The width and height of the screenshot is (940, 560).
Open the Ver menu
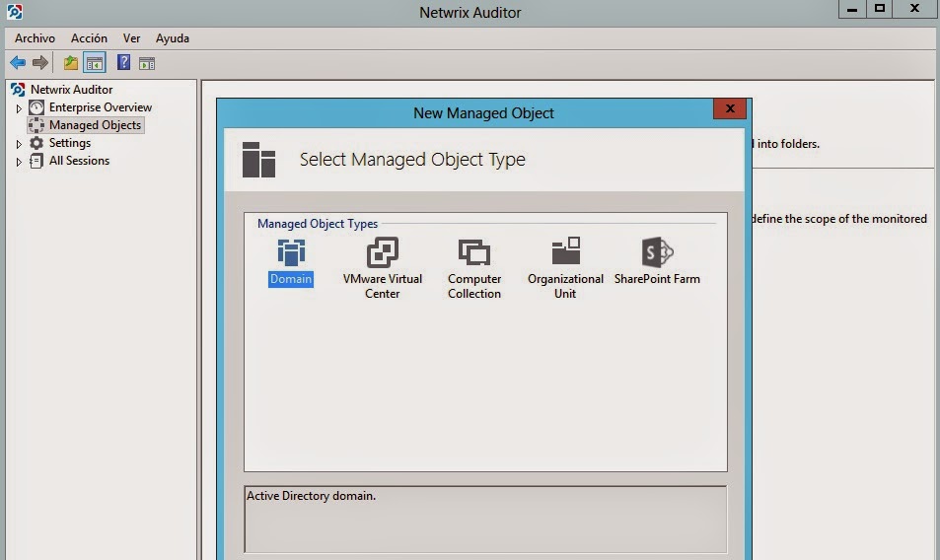click(131, 38)
